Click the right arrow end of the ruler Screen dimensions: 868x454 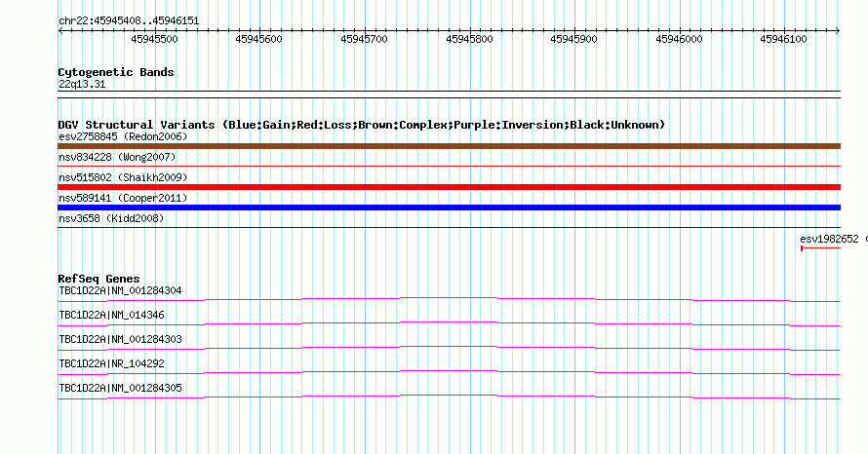pyautogui.click(x=838, y=31)
